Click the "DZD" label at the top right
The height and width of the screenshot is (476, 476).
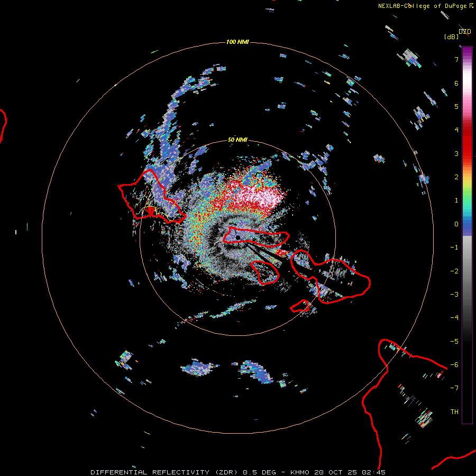tap(465, 32)
